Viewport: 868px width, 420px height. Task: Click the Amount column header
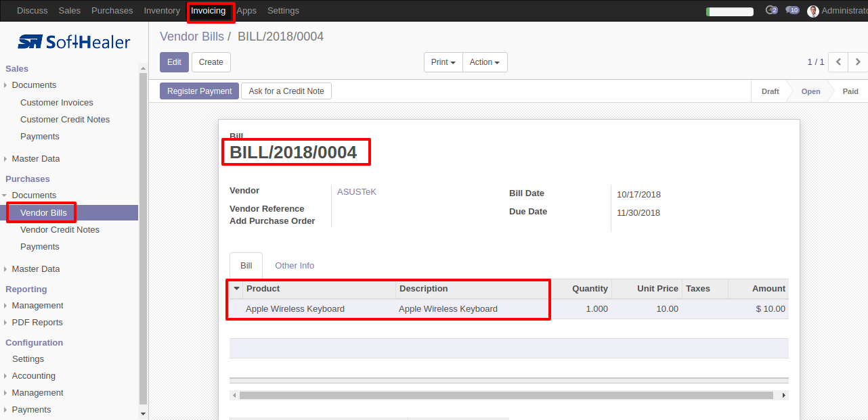pos(758,289)
